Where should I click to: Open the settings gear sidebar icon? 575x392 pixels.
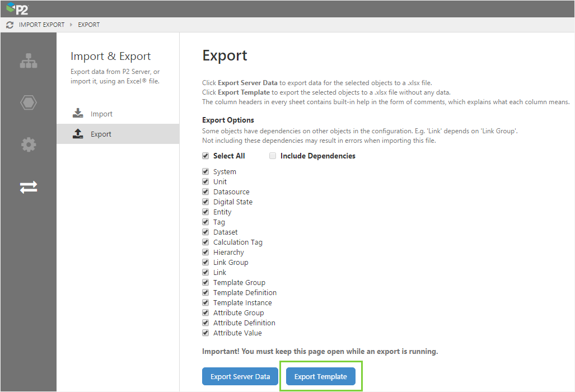pyautogui.click(x=29, y=144)
